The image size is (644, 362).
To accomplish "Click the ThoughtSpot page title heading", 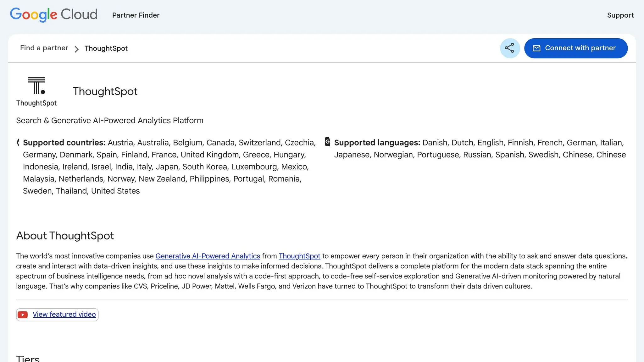I will 105,91.
